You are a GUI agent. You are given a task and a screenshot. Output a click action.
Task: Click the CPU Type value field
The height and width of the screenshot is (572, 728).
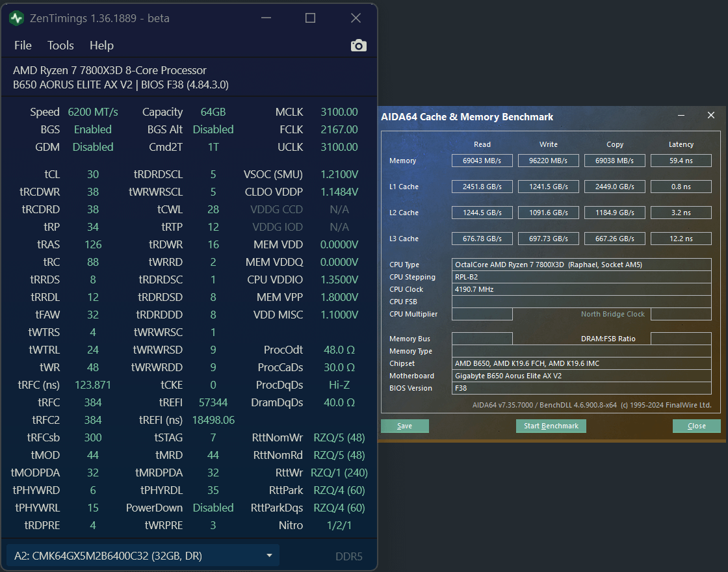click(581, 265)
